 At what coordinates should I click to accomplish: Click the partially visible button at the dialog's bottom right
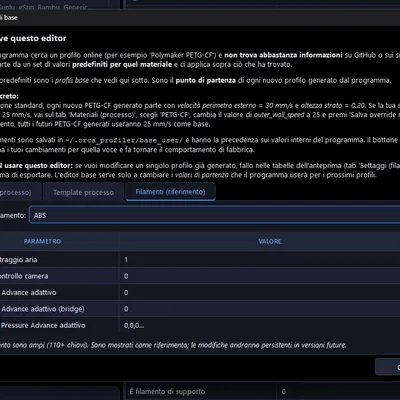pos(388,367)
